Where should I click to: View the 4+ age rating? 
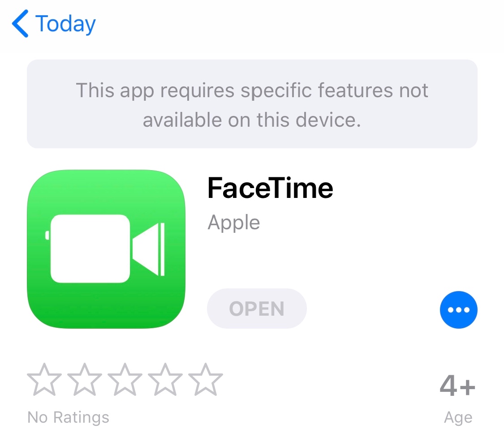(x=457, y=385)
